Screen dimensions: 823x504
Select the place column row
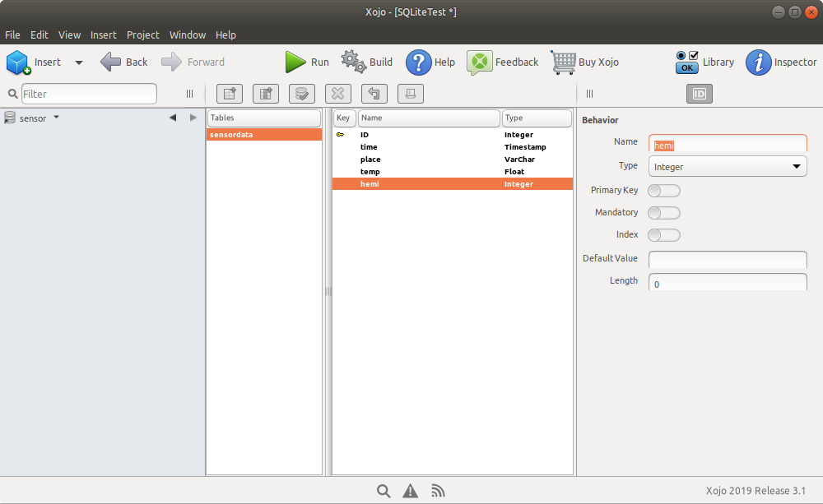453,160
